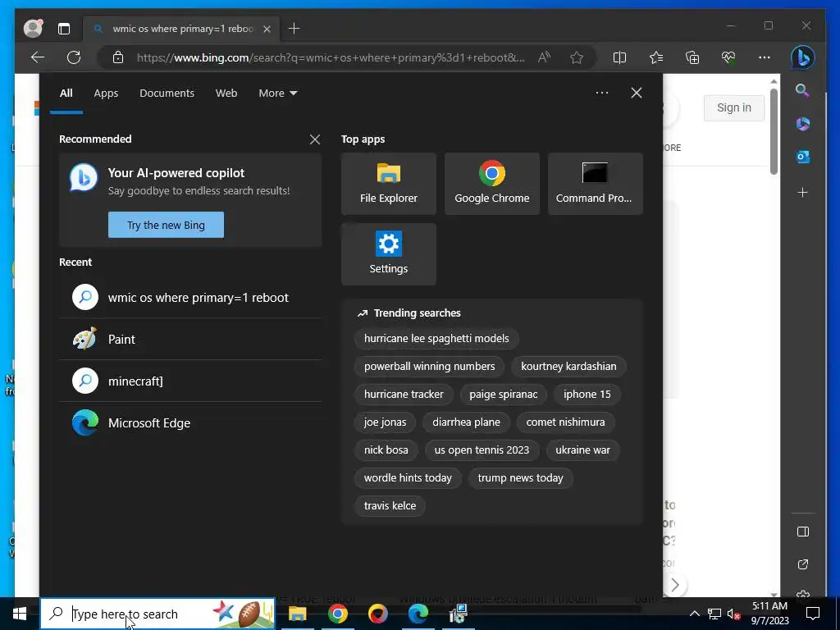The height and width of the screenshot is (630, 840).
Task: Open Settings tile in Top apps
Action: click(x=388, y=254)
